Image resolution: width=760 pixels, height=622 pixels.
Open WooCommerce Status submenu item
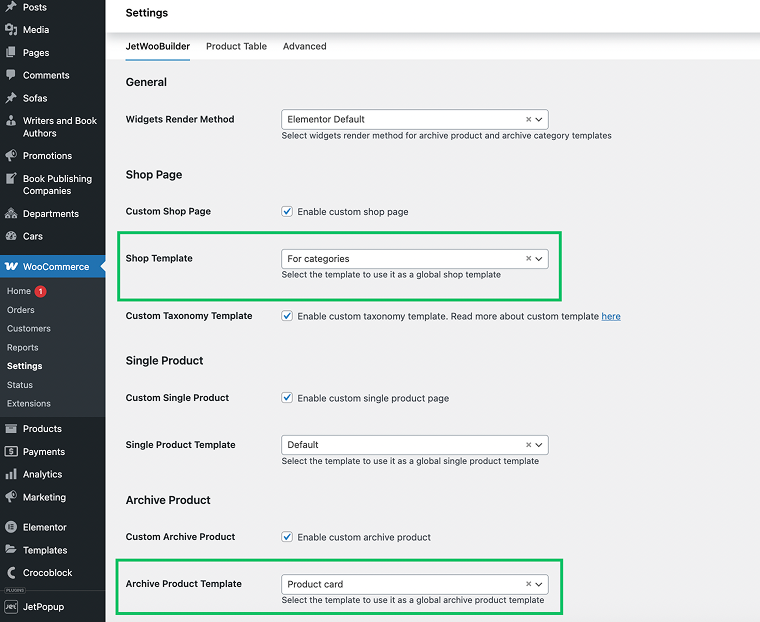point(20,385)
